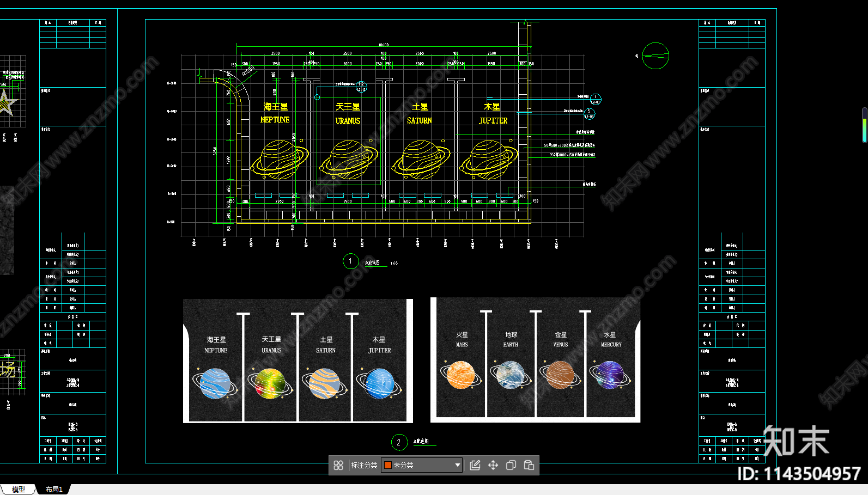The width and height of the screenshot is (868, 495).
Task: Select the white JUPITER label in color rendering
Action: [380, 351]
